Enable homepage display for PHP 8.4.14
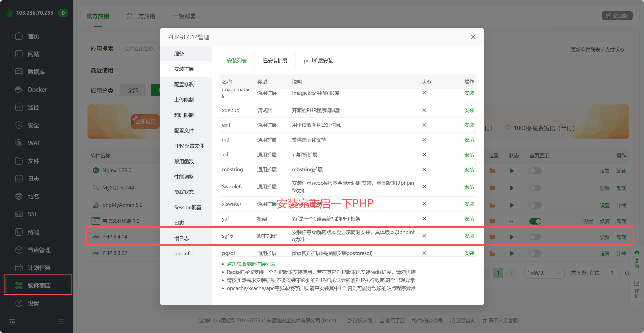 tap(535, 237)
